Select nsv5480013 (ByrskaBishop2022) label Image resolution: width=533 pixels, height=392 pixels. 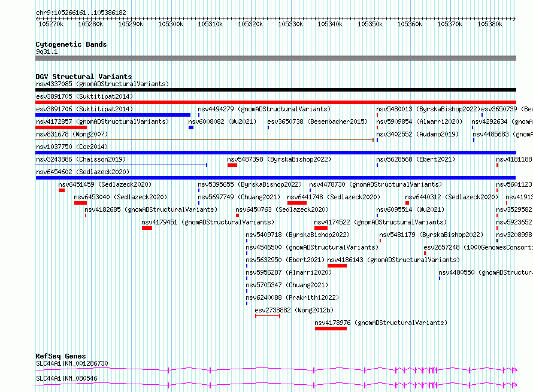(428, 109)
